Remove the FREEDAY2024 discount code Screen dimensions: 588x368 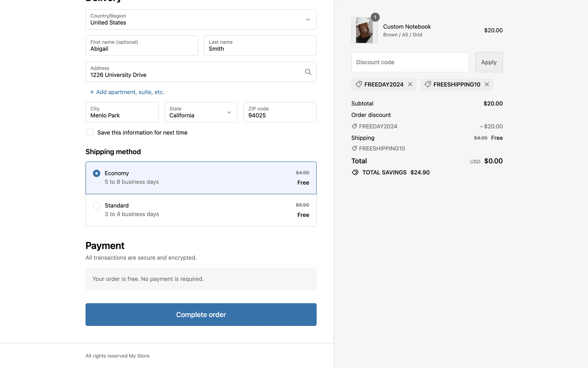(410, 84)
